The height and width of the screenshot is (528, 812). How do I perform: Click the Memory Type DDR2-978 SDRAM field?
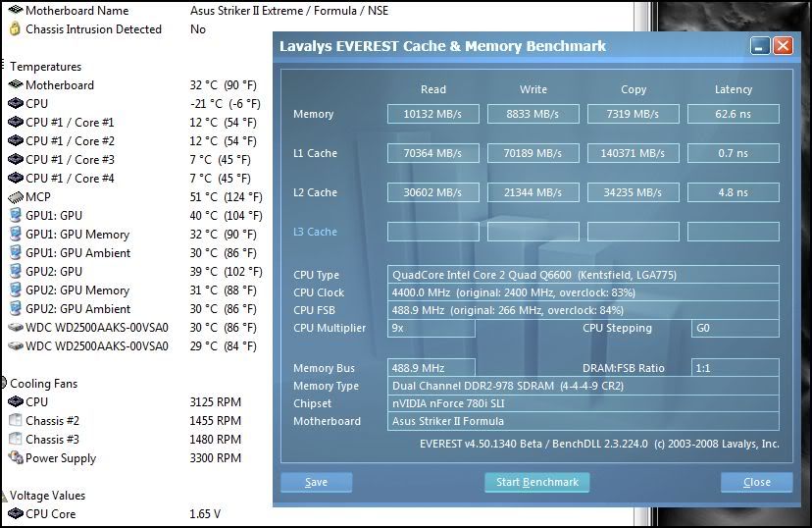point(584,386)
